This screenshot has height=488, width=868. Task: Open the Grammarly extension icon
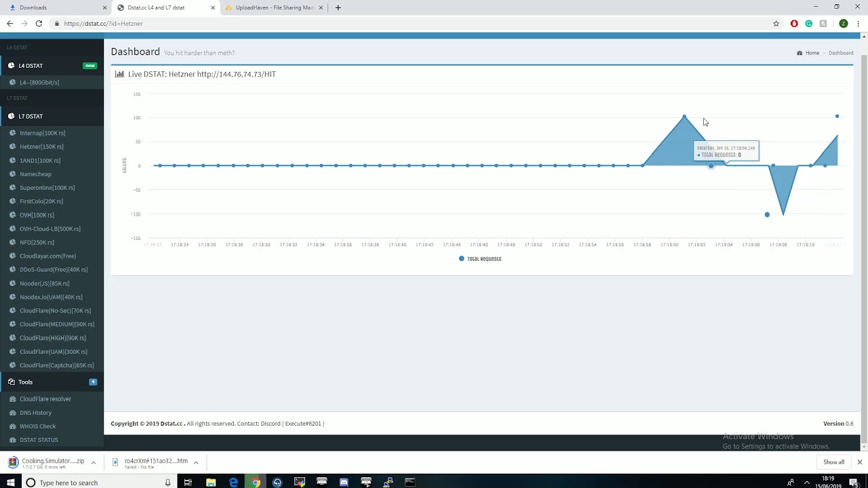coord(808,24)
